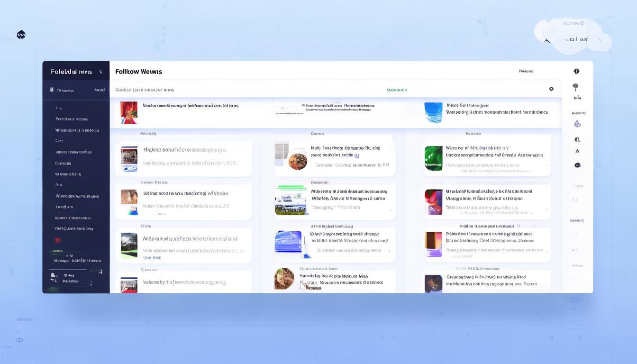Image resolution: width=637 pixels, height=364 pixels.
Task: Open the featured article with blue wave thumbnail
Action: (433, 112)
